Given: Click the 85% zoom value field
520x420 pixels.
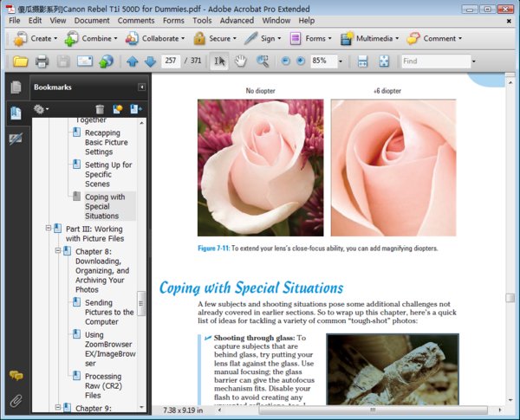Looking at the screenshot, I should pos(323,61).
